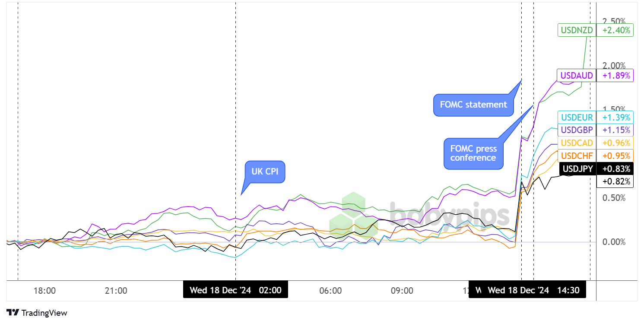Click the 18:00 time axis label
This screenshot has height=324, width=644.
coord(44,291)
